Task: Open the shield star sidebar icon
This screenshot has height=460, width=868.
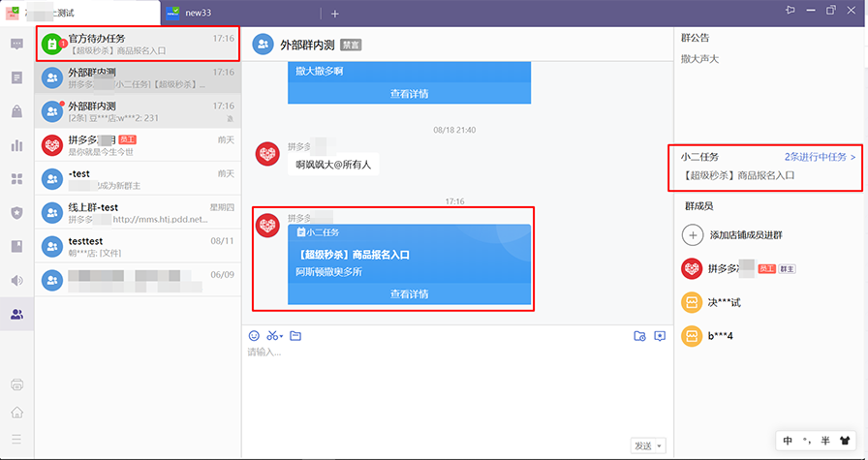Action: 17,213
